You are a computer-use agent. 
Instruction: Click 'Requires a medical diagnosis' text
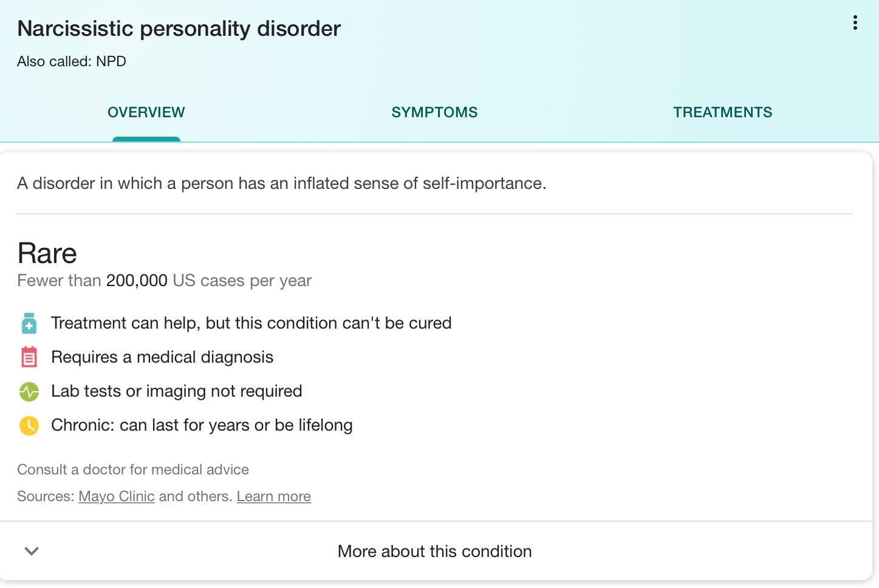162,357
